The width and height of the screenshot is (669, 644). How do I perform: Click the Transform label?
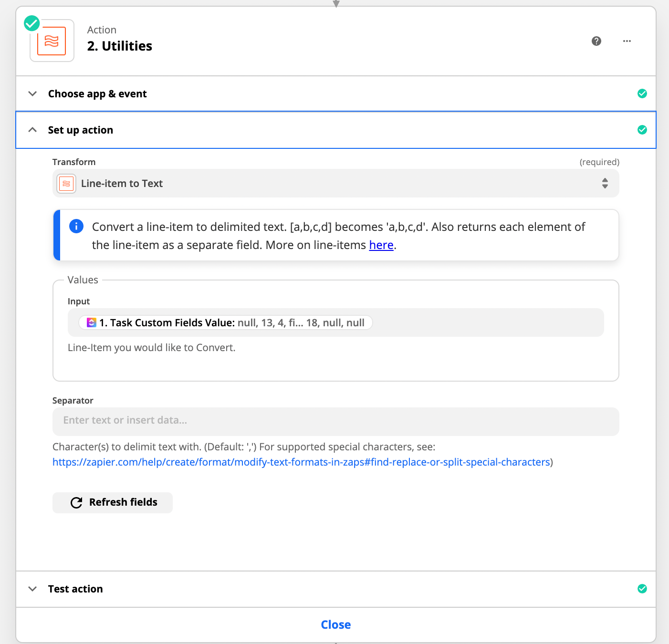74,162
